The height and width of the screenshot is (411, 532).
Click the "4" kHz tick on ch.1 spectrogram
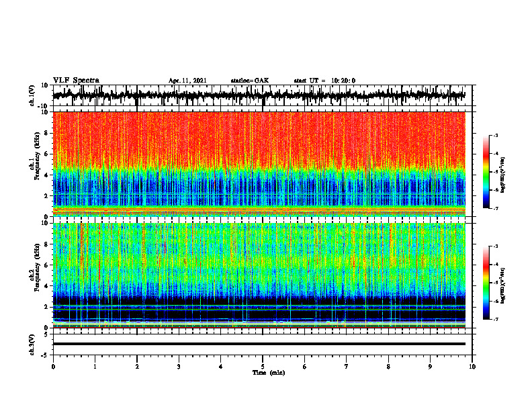pos(46,175)
